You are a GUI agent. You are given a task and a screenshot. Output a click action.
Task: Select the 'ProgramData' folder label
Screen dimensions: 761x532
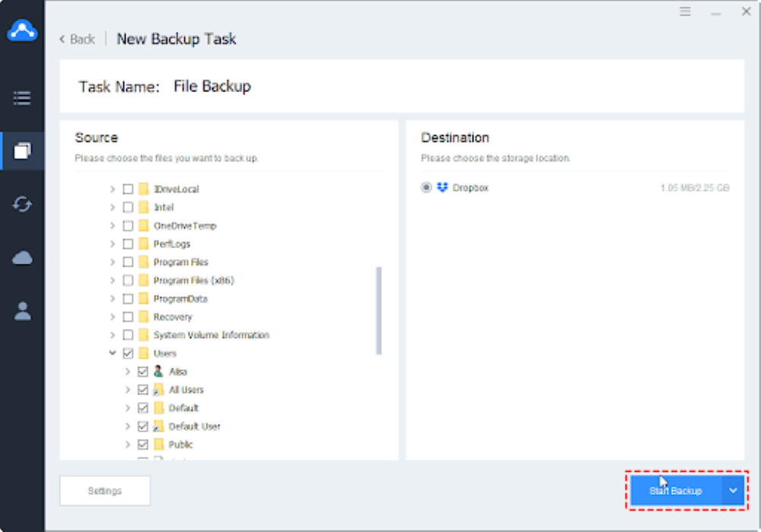(180, 298)
